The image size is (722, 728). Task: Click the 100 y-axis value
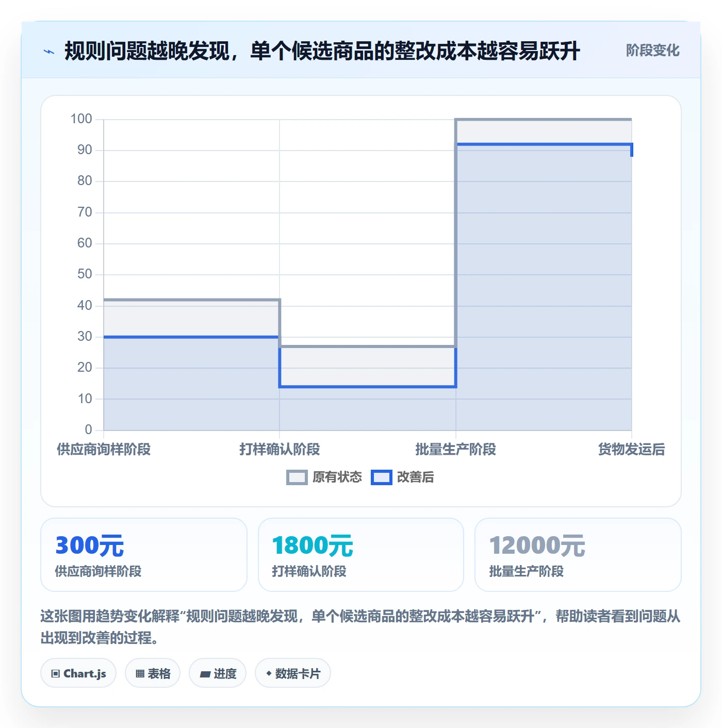81,119
